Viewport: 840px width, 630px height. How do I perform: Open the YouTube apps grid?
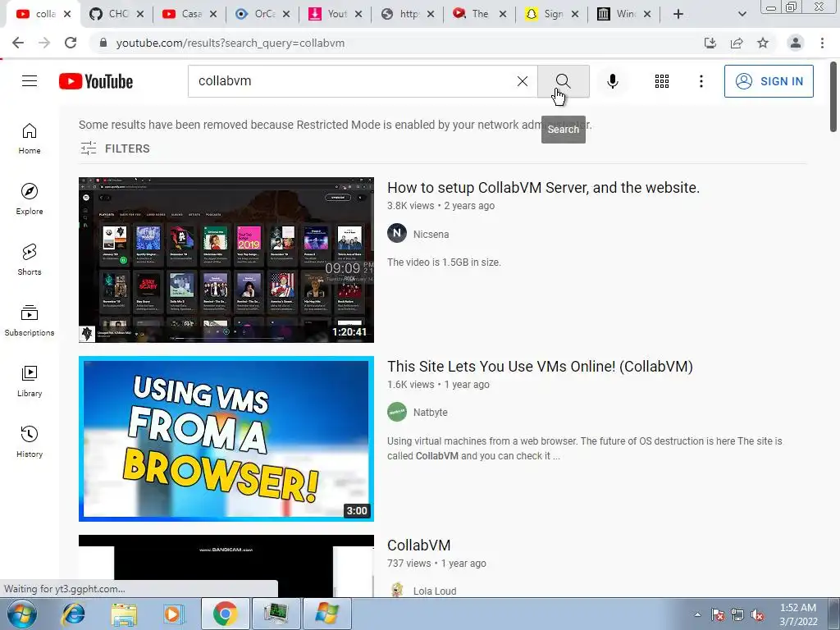click(x=662, y=81)
